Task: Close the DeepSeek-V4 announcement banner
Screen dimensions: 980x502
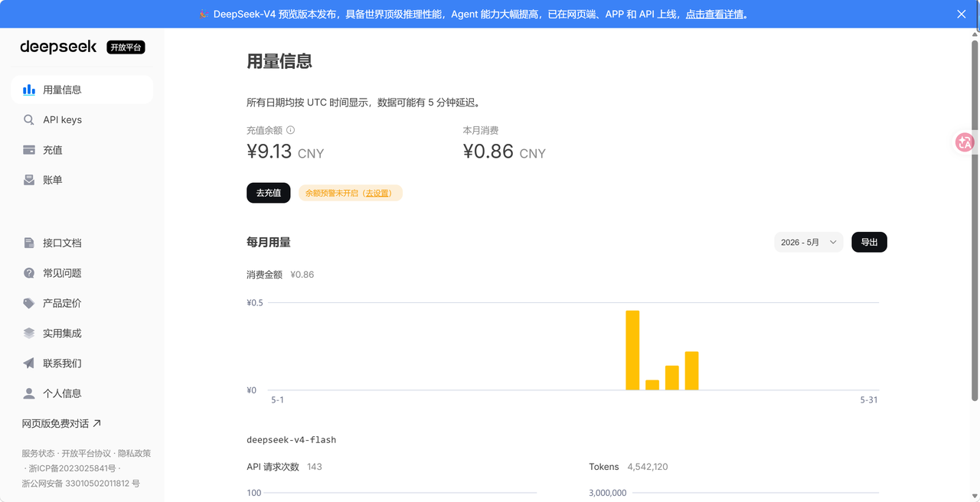Action: click(x=962, y=14)
